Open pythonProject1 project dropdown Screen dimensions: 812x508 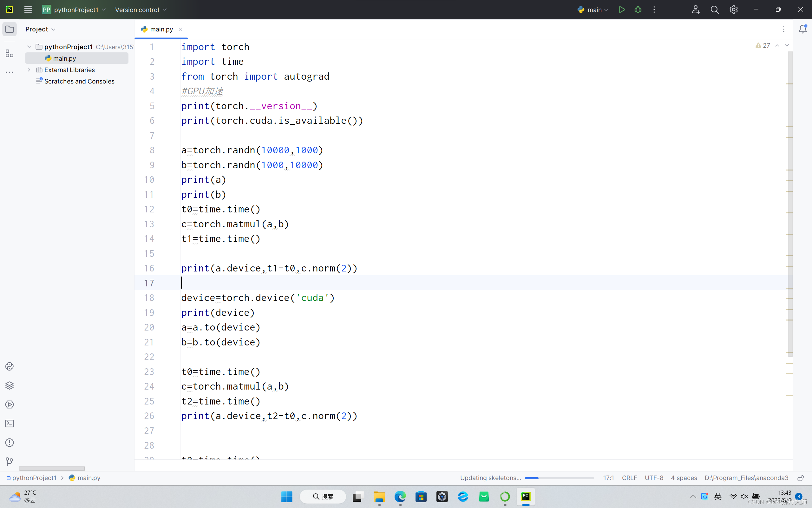pyautogui.click(x=74, y=10)
